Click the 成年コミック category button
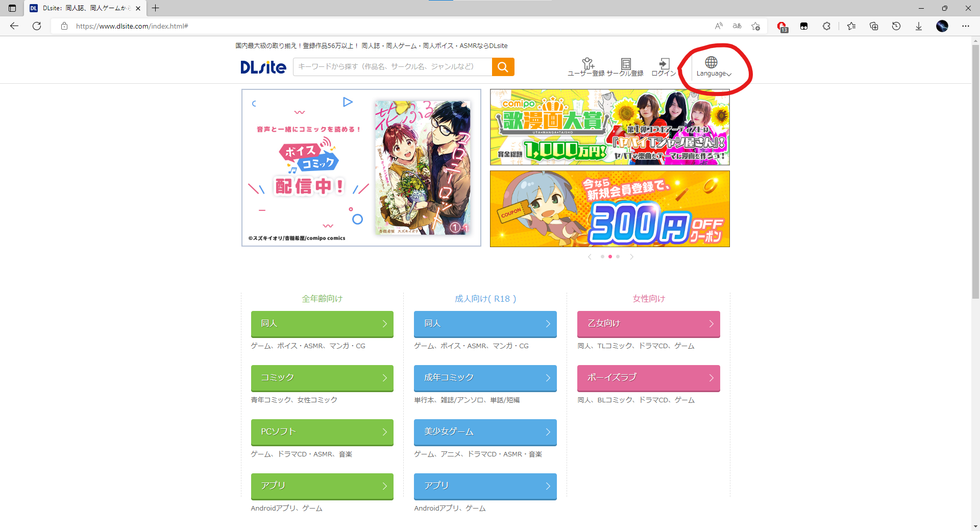The image size is (980, 531). point(485,378)
